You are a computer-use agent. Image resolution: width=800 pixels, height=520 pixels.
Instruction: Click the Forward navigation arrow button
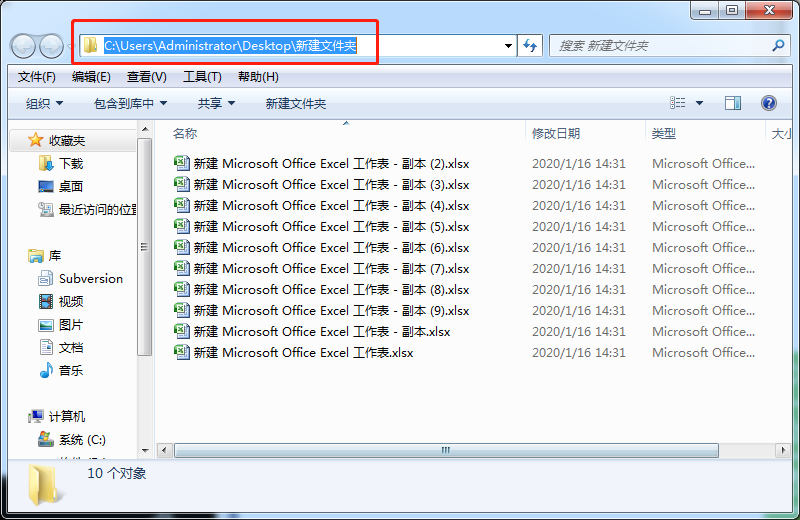coord(51,46)
